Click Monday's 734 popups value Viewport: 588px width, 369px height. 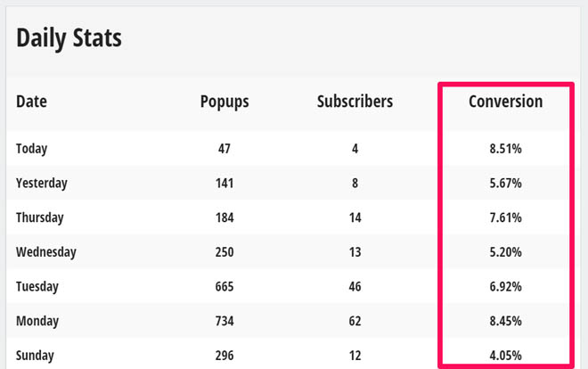tap(225, 322)
